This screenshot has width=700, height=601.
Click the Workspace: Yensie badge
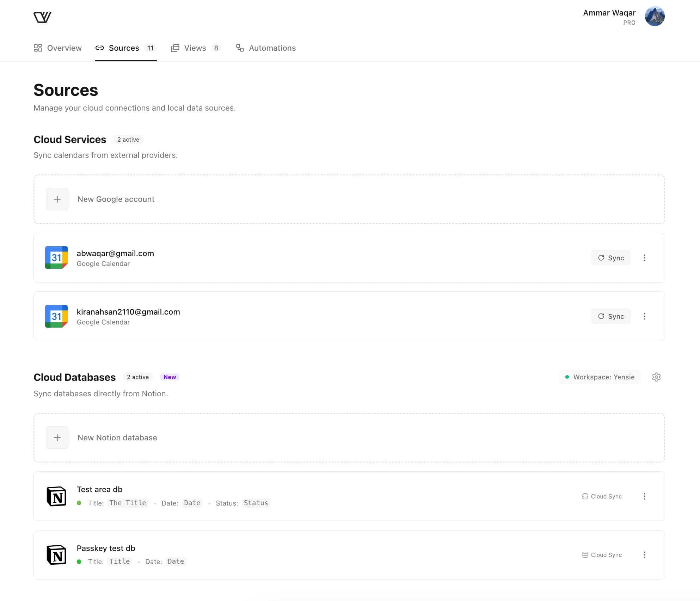pos(600,377)
